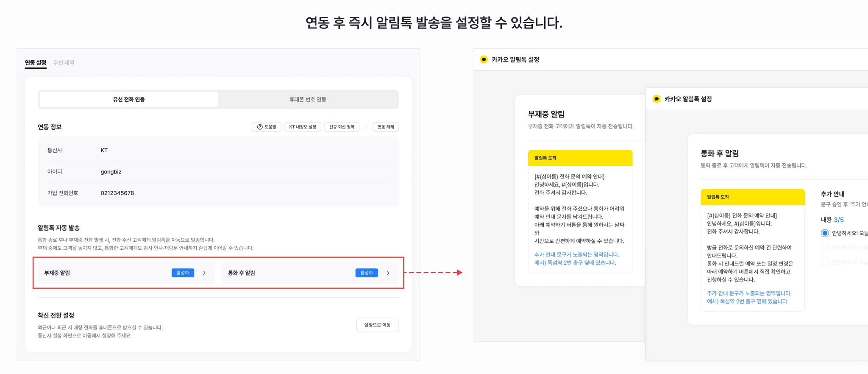The height and width of the screenshot is (374, 868).
Task: Click the 아이디 value gongbiz
Action: click(111, 172)
